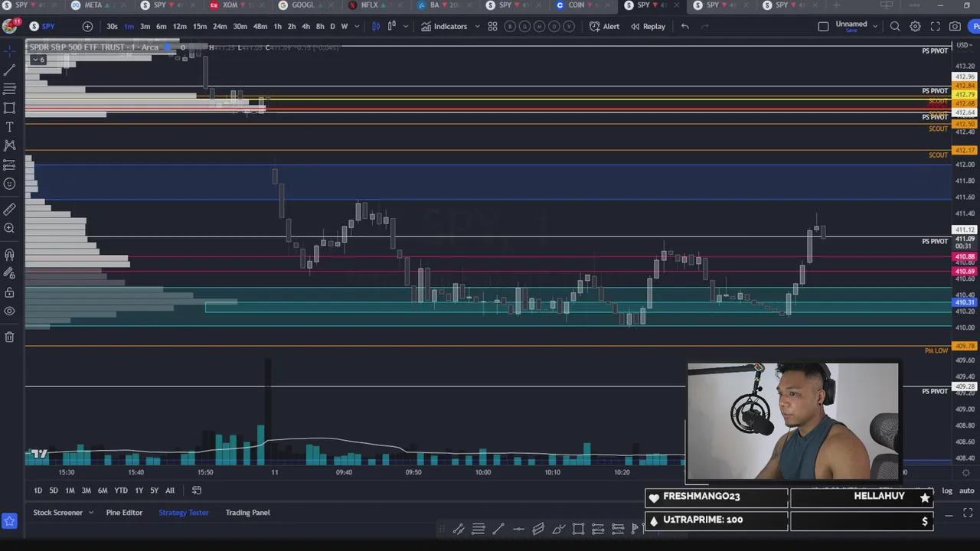Image resolution: width=980 pixels, height=551 pixels.
Task: Toggle auto scale
Action: [967, 491]
